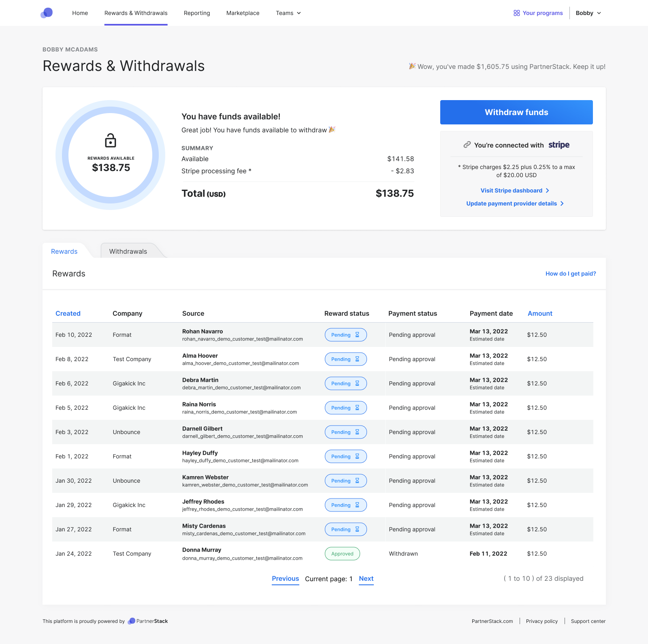Viewport: 648px width, 644px height.
Task: Click the ( 1 to 10 ) of 23 displayed text
Action: pyautogui.click(x=544, y=578)
